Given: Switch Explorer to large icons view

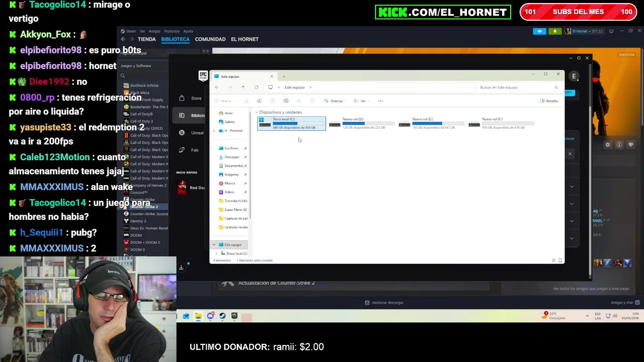Looking at the screenshot, I should [560, 260].
